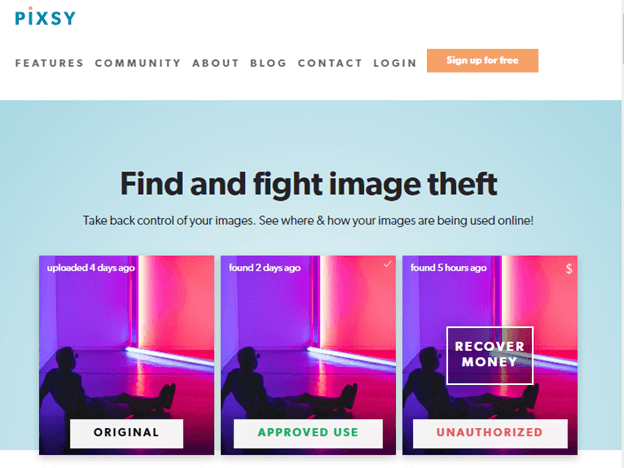The height and width of the screenshot is (468, 624).
Task: Open the Community page
Action: [x=138, y=63]
